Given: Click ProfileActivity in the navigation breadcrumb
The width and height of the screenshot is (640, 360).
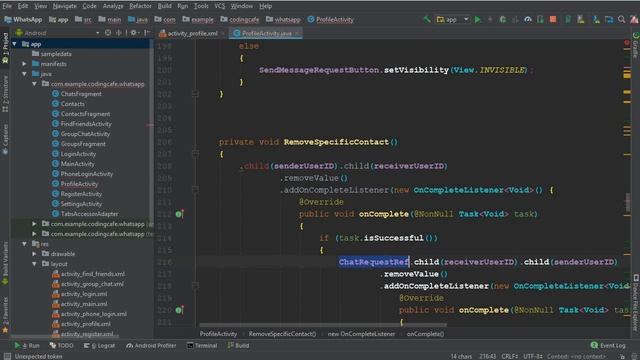Looking at the screenshot, I should pos(331,19).
